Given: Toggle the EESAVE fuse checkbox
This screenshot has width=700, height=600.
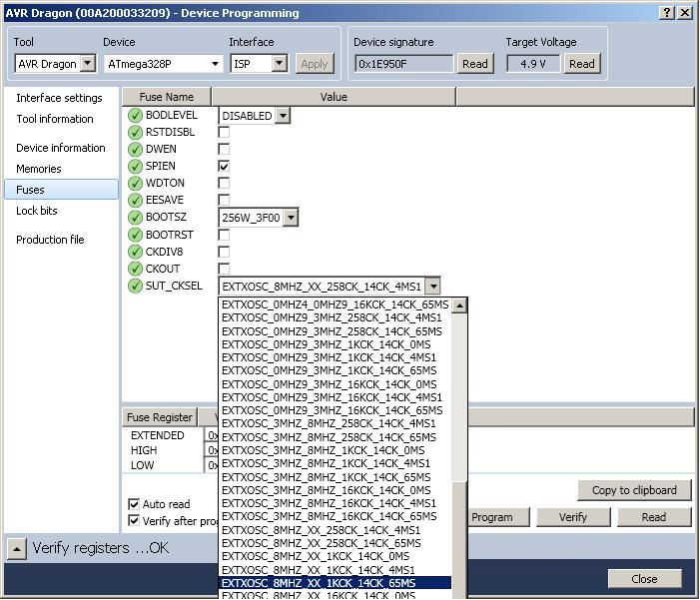Looking at the screenshot, I should [224, 200].
